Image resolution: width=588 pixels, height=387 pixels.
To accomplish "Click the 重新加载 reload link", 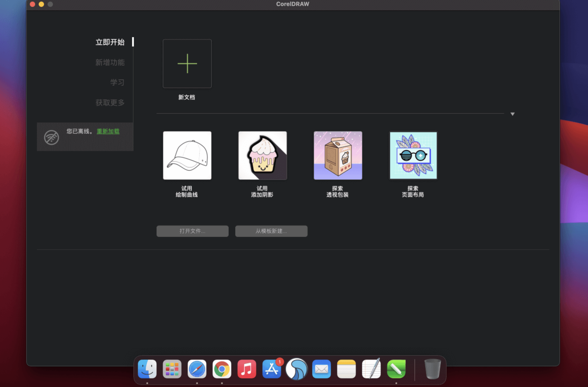I will tap(108, 131).
